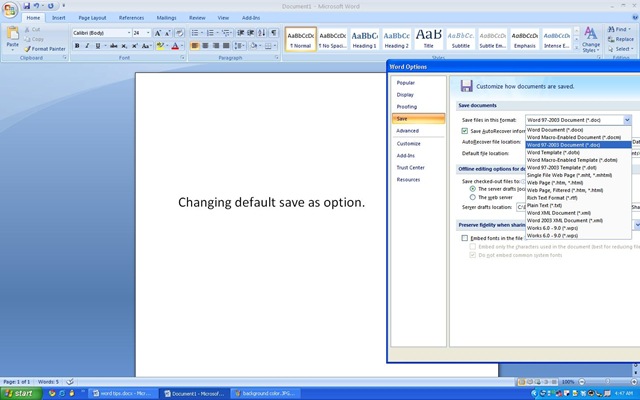The height and width of the screenshot is (400, 640).
Task: Open the Clipboard pane launcher
Action: click(x=64, y=58)
